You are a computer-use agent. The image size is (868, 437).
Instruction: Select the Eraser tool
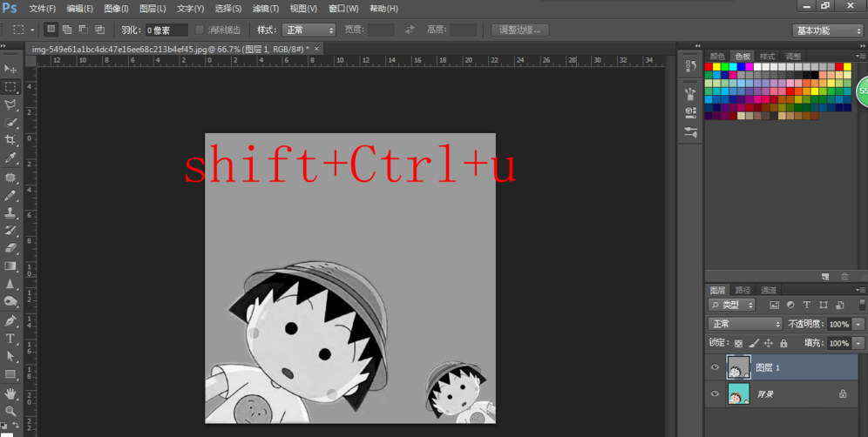pos(10,248)
